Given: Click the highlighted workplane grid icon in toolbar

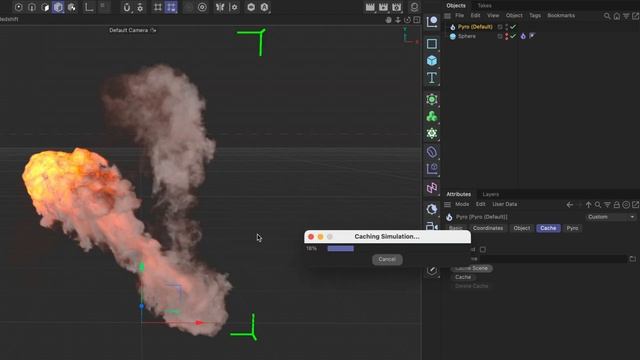Looking at the screenshot, I should [171, 7].
